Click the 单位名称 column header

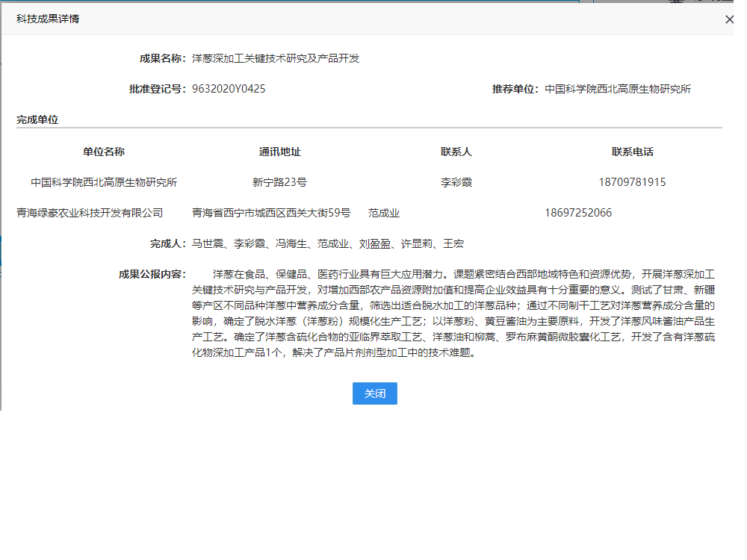click(x=104, y=152)
